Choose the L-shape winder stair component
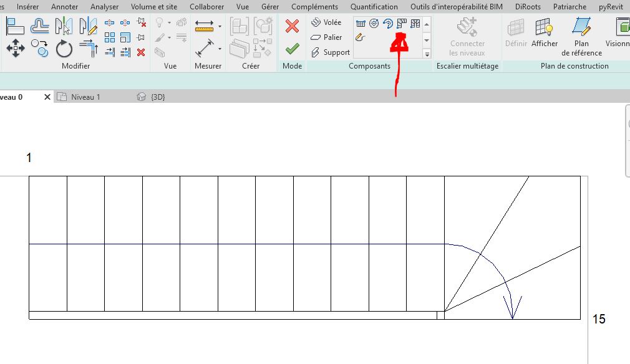Viewport: 630px width, 364px height. [x=401, y=24]
